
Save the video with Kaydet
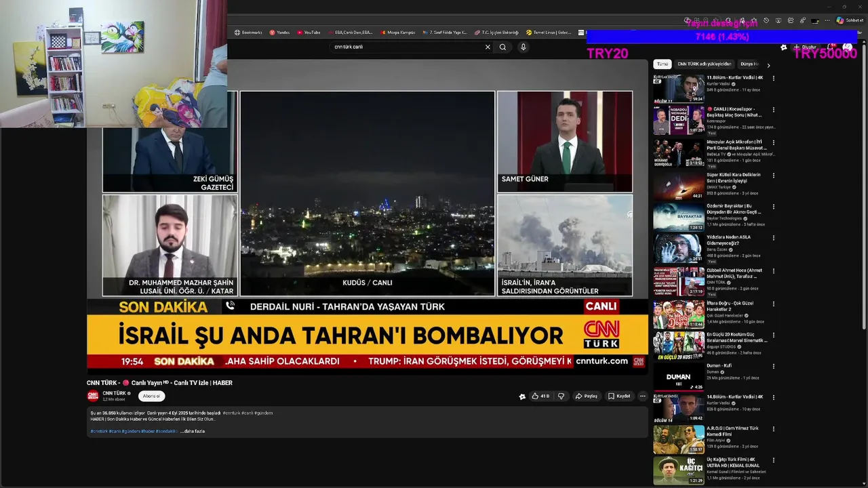pos(619,396)
